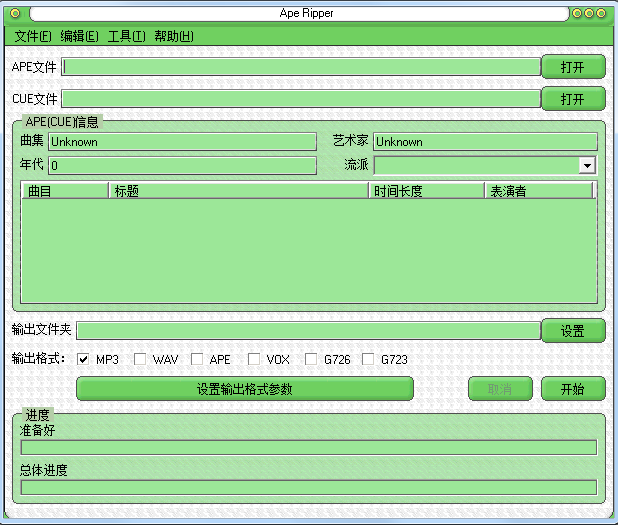This screenshot has width=618, height=525.
Task: Click the 曲集 album field showing Unknown
Action: point(182,141)
